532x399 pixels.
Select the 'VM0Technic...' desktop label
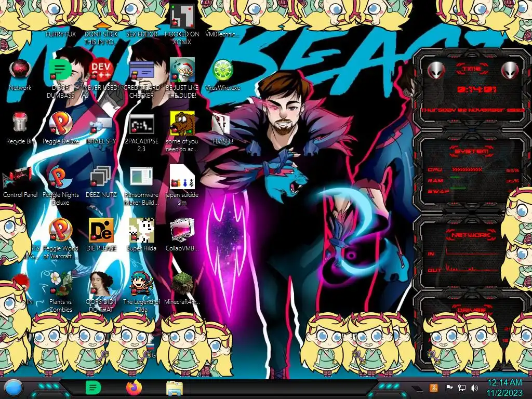click(x=222, y=34)
